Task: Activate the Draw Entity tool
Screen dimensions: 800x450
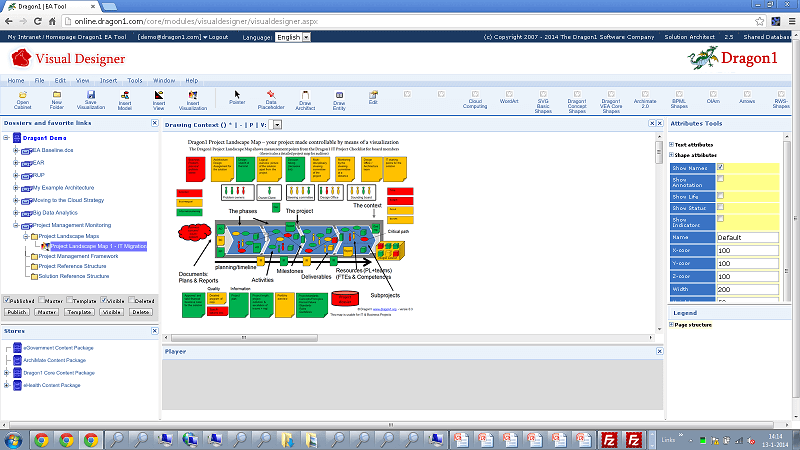Action: [339, 100]
